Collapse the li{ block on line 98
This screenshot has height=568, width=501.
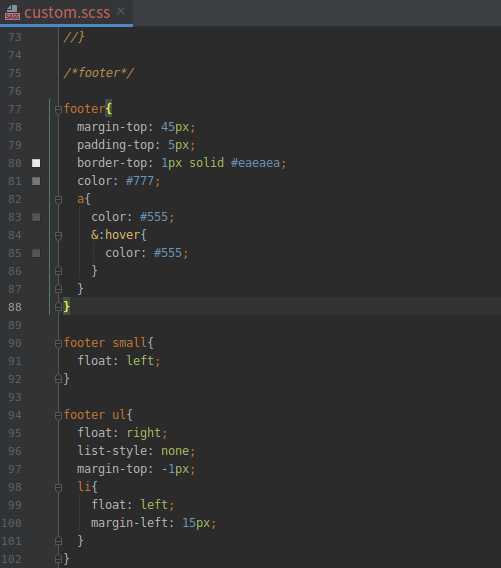(x=58, y=487)
